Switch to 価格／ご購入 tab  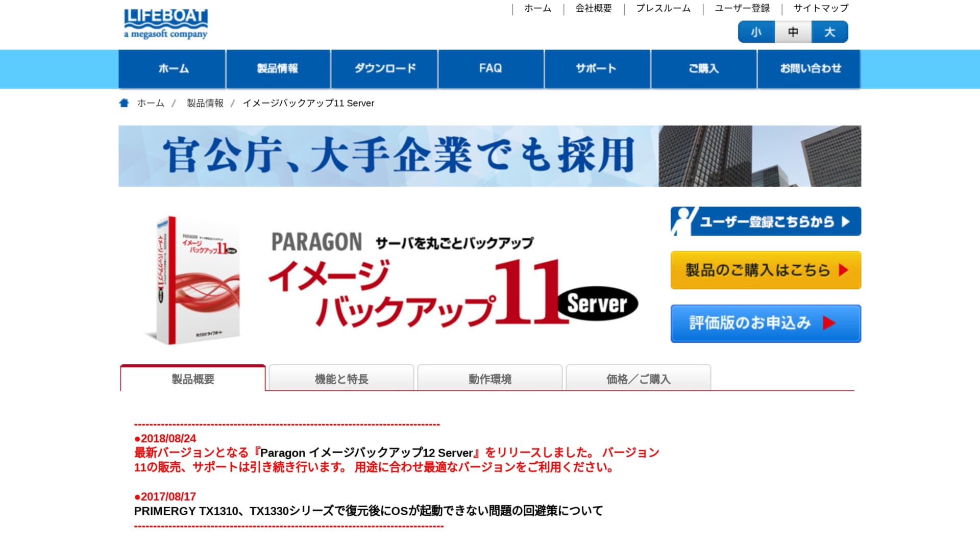(639, 379)
